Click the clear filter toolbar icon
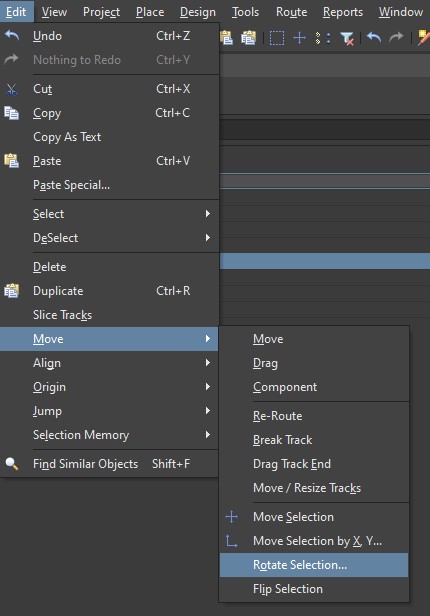Viewport: 430px width, 616px height. click(x=348, y=38)
